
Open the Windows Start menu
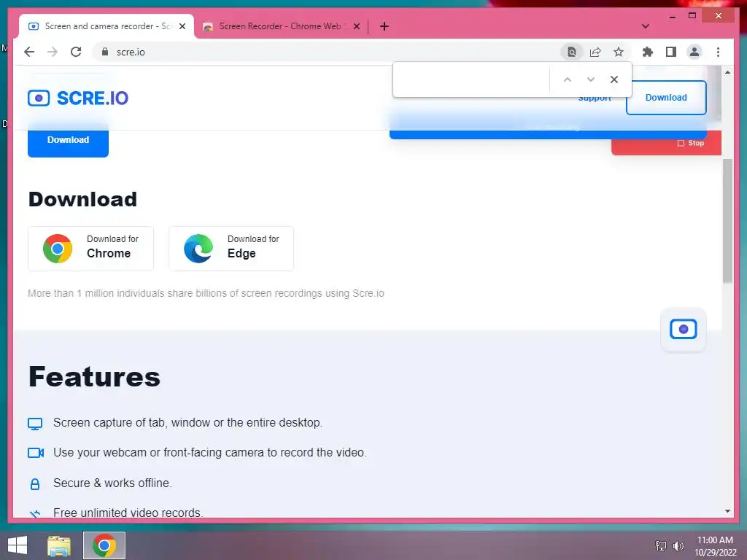pyautogui.click(x=18, y=545)
